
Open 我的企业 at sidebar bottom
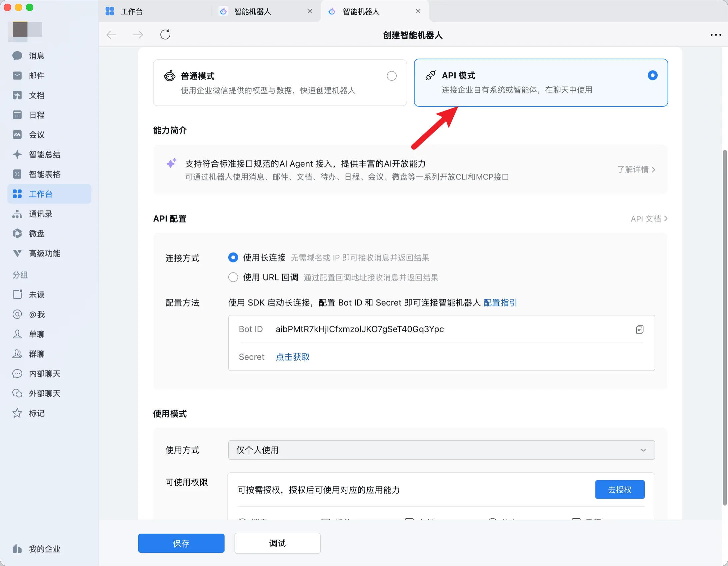tap(49, 549)
